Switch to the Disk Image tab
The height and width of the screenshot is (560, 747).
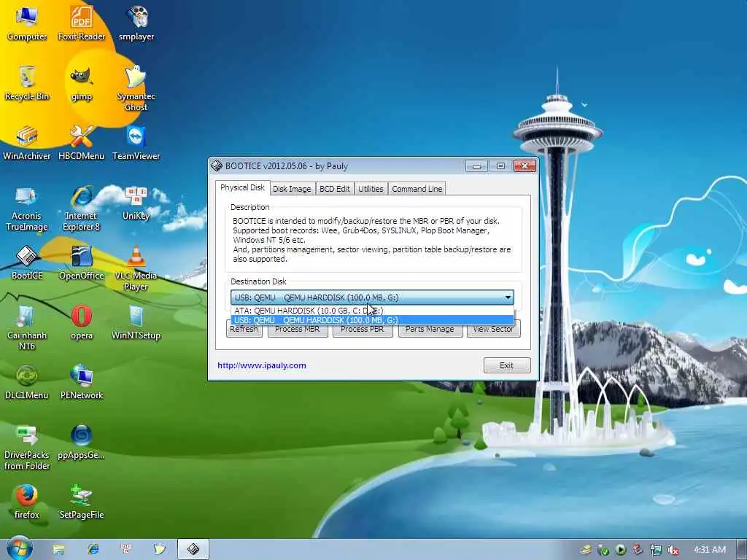[292, 189]
